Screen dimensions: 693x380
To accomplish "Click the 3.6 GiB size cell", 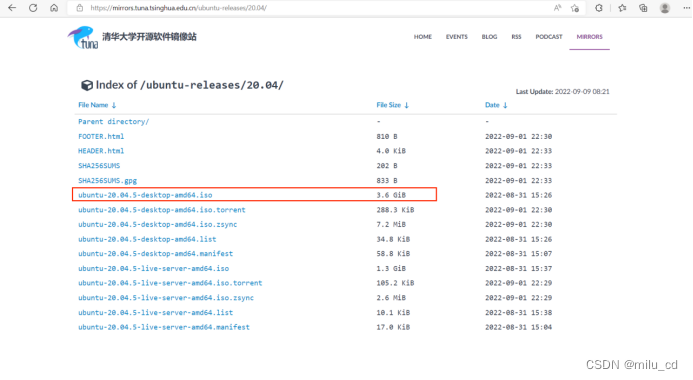I will pyautogui.click(x=391, y=195).
